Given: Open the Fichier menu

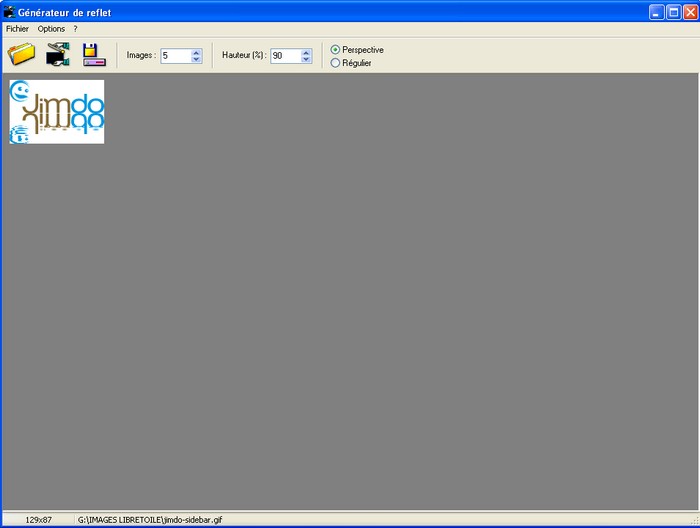Looking at the screenshot, I should click(17, 29).
